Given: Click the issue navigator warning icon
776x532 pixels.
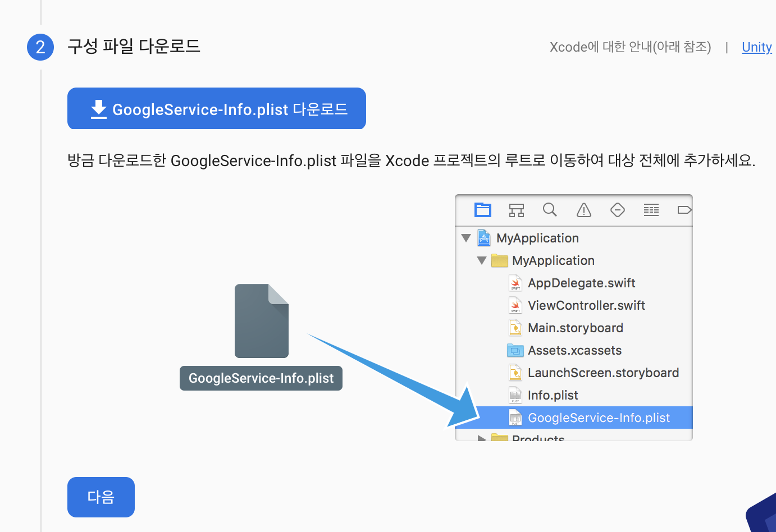Looking at the screenshot, I should click(x=584, y=210).
